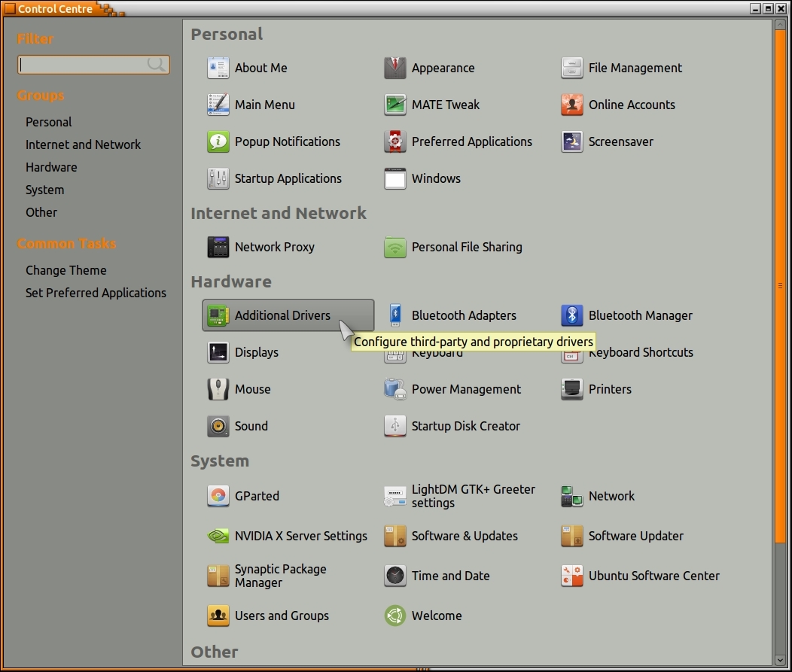Open Screensaver preferences
Image resolution: width=792 pixels, height=672 pixels.
(x=607, y=141)
